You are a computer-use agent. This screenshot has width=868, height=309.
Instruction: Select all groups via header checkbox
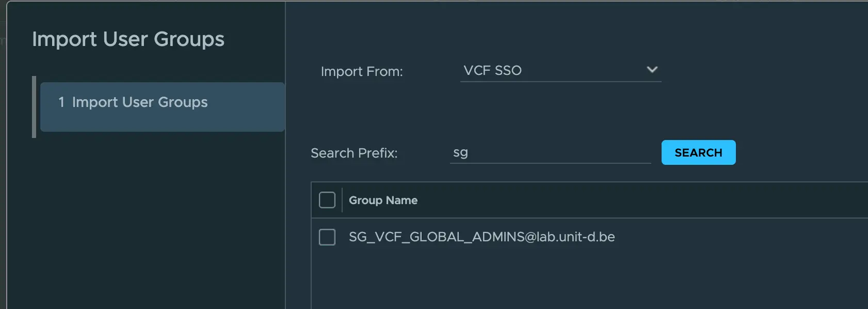[x=327, y=199]
